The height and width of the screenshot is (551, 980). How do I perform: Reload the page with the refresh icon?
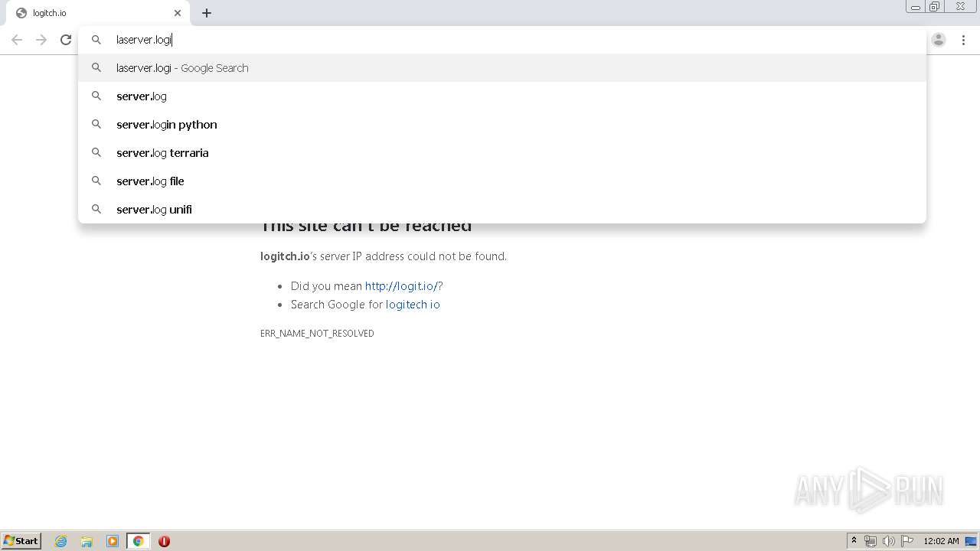pyautogui.click(x=66, y=40)
